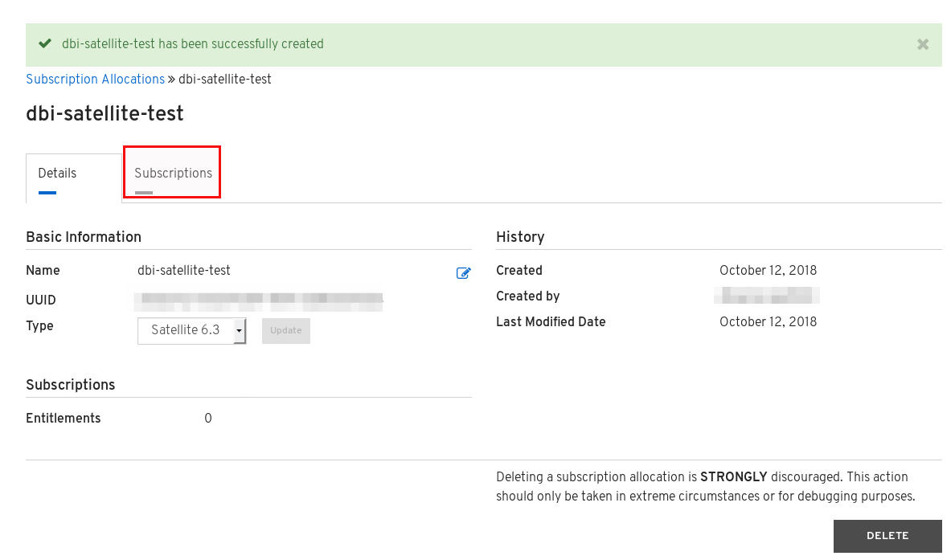Go back to Subscription Allocations breadcrumb link
This screenshot has width=951, height=560.
(95, 80)
